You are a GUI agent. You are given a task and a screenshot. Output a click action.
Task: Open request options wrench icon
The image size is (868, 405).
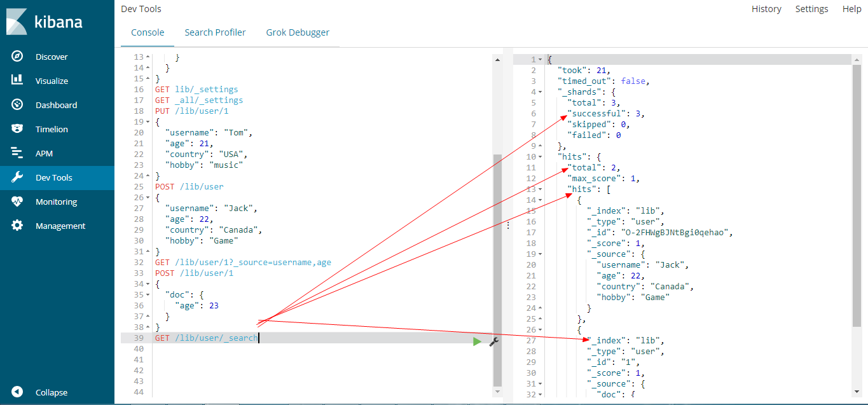click(x=493, y=342)
